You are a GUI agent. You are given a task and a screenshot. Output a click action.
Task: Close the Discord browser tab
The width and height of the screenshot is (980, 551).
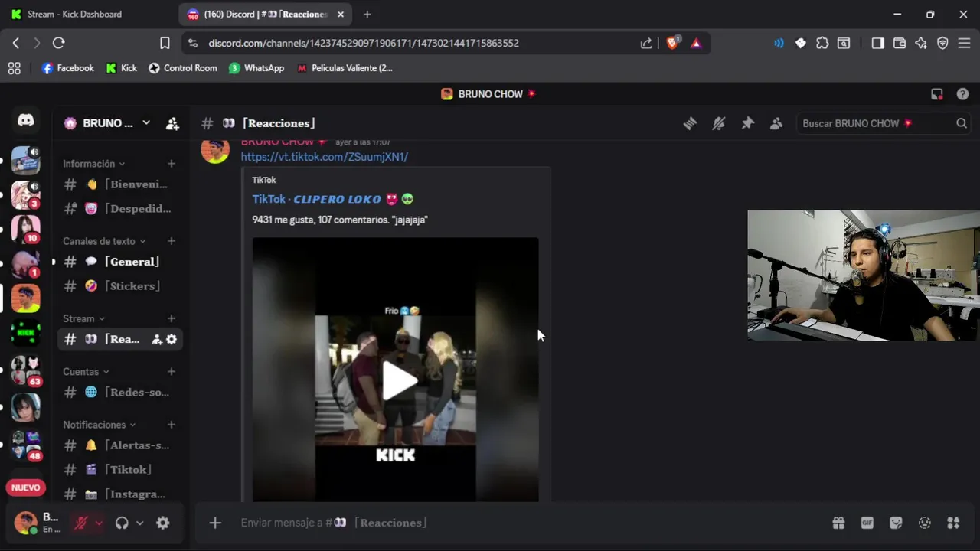[341, 14]
